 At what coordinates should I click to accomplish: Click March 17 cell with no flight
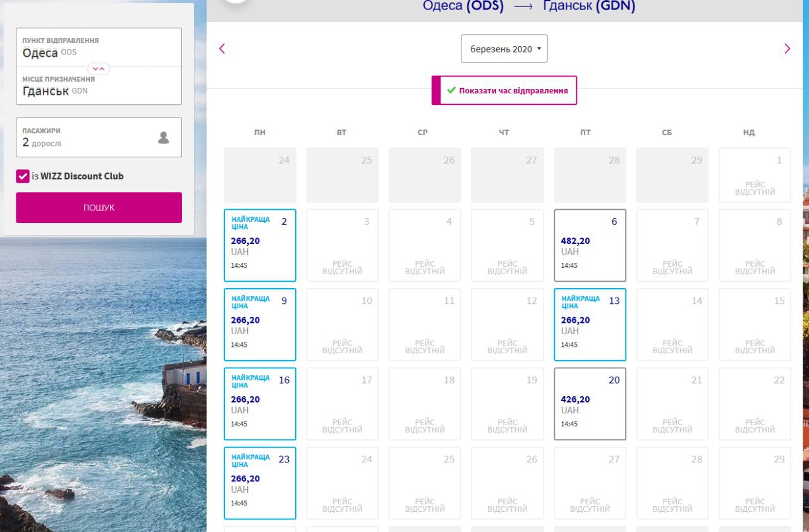[x=343, y=404]
